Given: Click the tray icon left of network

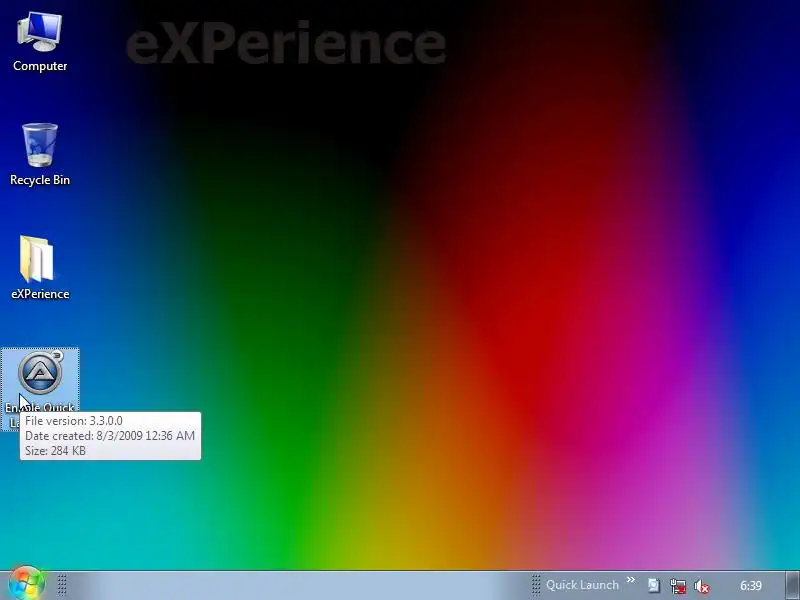Looking at the screenshot, I should point(654,586).
